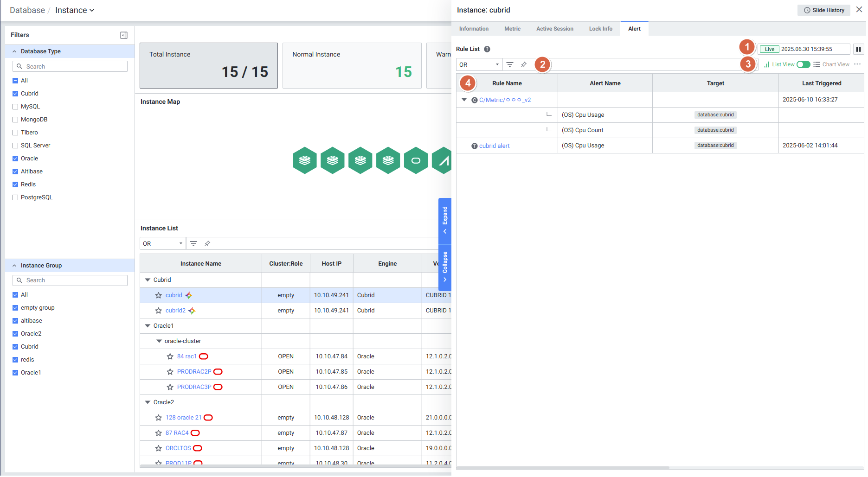
Task: Open the Rule List filter icon
Action: [x=510, y=64]
